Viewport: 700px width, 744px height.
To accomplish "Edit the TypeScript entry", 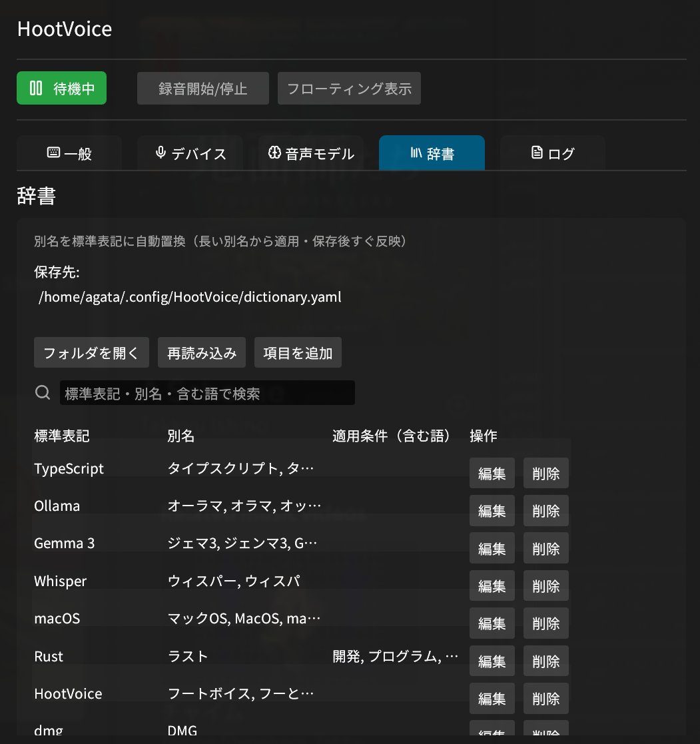I will (492, 473).
